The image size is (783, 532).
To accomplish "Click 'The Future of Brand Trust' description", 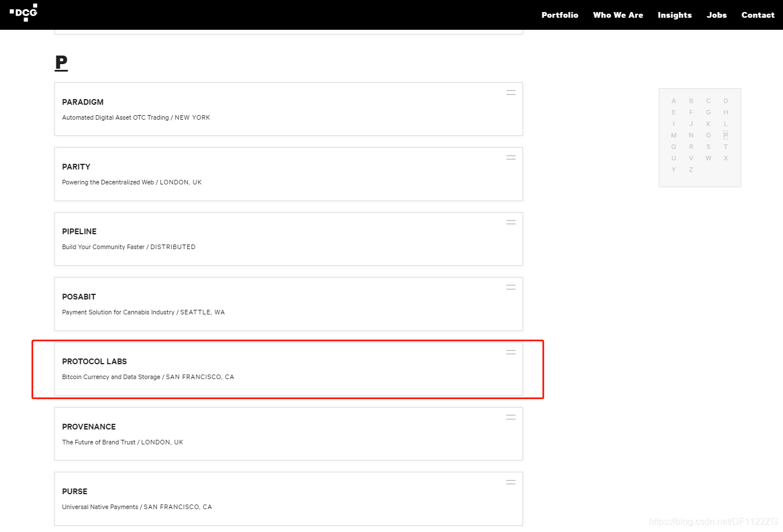I will coord(99,442).
